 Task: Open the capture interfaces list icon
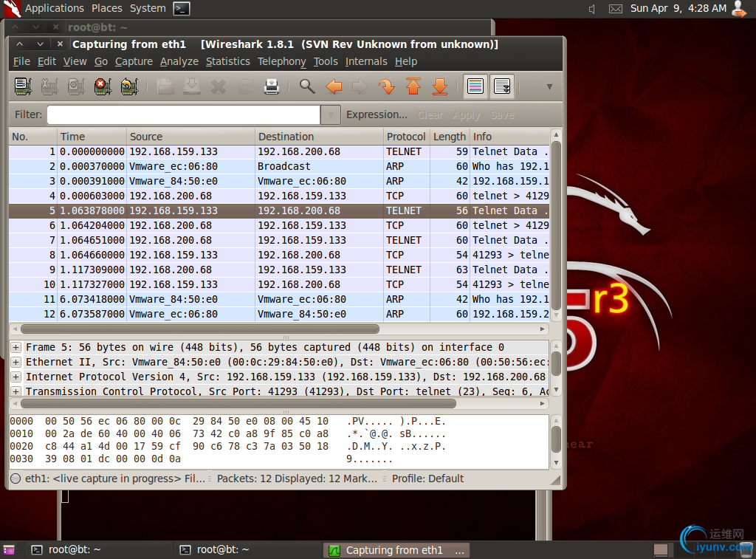pos(23,87)
